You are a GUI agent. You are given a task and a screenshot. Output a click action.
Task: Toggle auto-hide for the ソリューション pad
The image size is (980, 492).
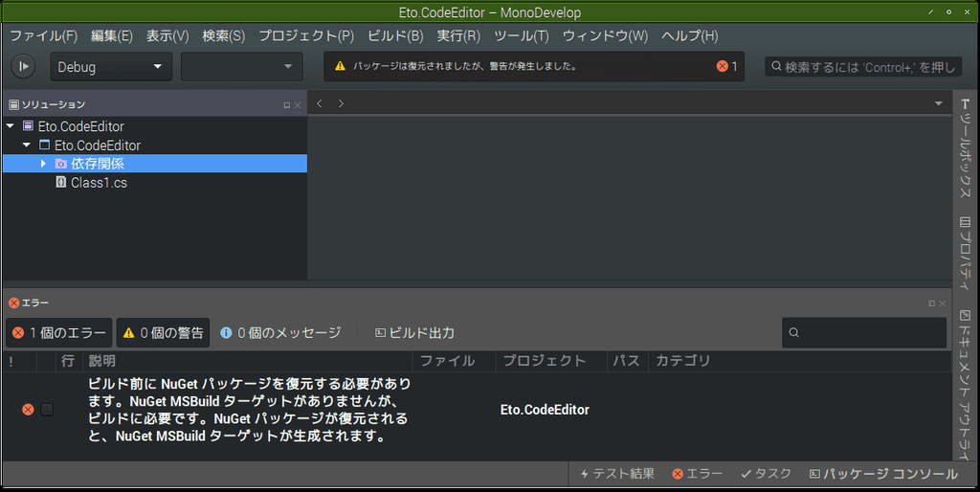[x=287, y=105]
